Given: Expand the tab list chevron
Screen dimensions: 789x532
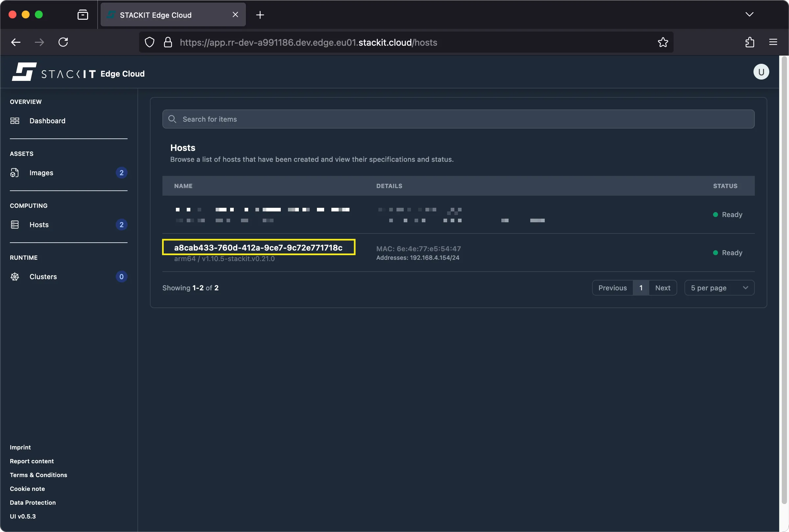Looking at the screenshot, I should point(749,14).
